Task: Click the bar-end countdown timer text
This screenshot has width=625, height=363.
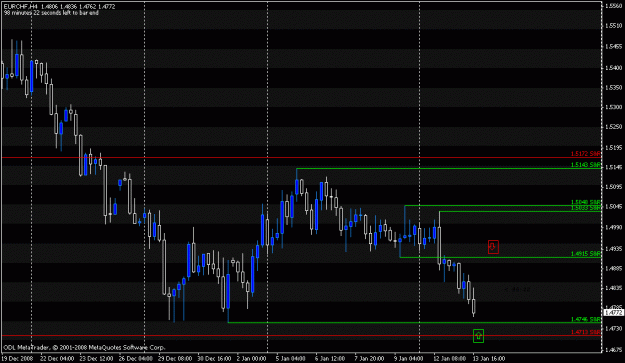Action: [51, 13]
